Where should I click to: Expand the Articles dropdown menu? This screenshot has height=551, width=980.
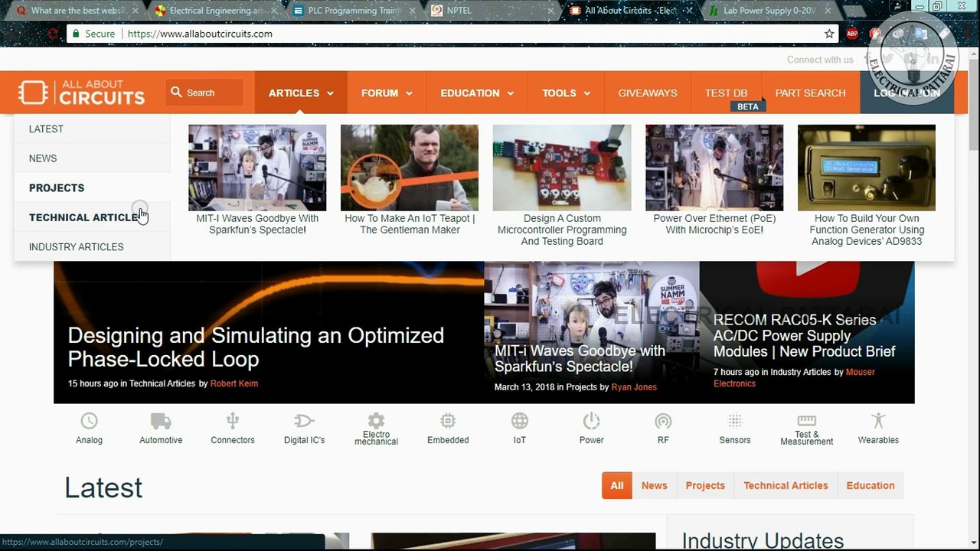(x=301, y=93)
